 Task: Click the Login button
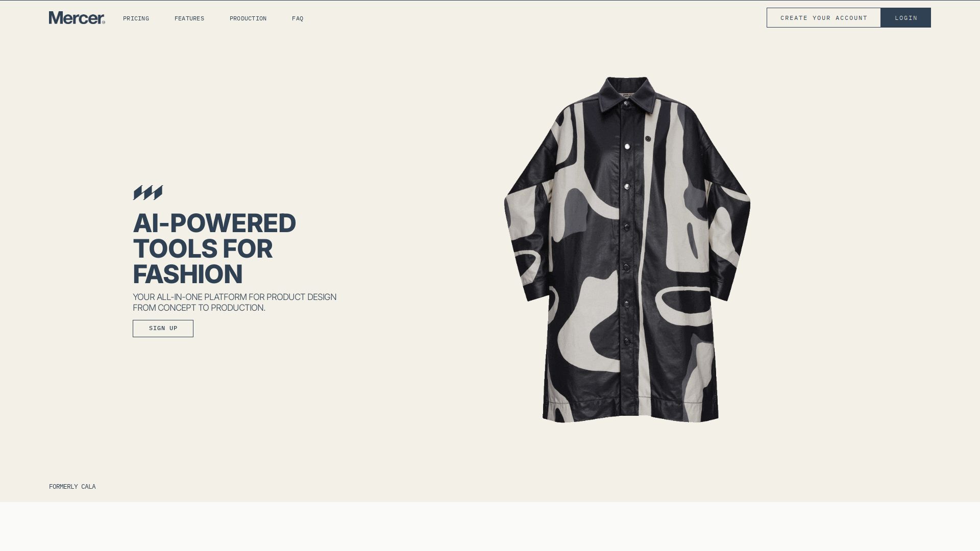click(x=906, y=18)
